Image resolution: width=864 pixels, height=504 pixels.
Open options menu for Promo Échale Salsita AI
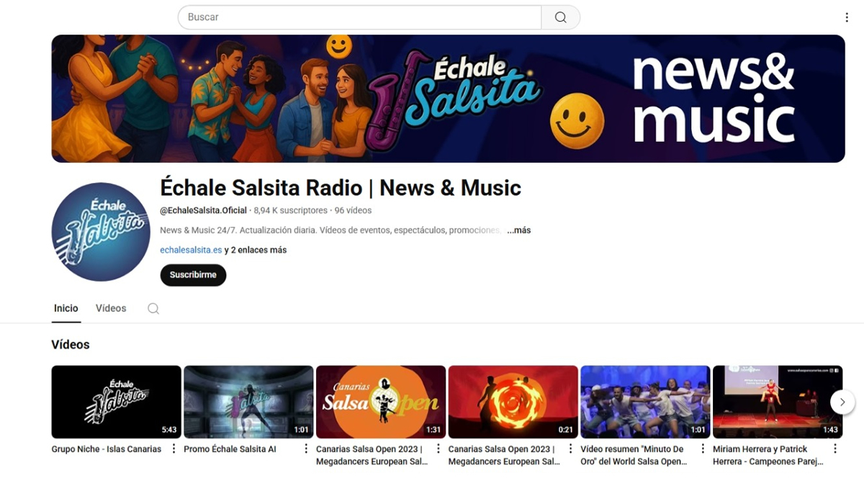pyautogui.click(x=306, y=449)
